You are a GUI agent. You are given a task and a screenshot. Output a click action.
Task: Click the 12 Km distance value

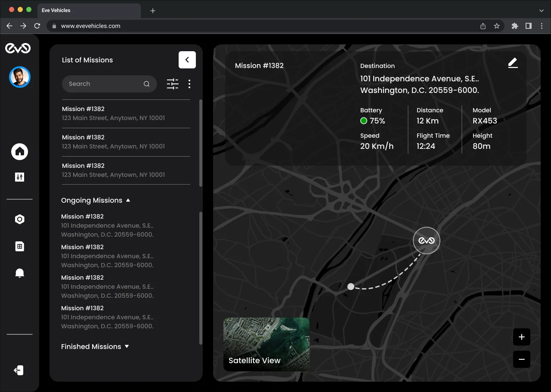[427, 121]
